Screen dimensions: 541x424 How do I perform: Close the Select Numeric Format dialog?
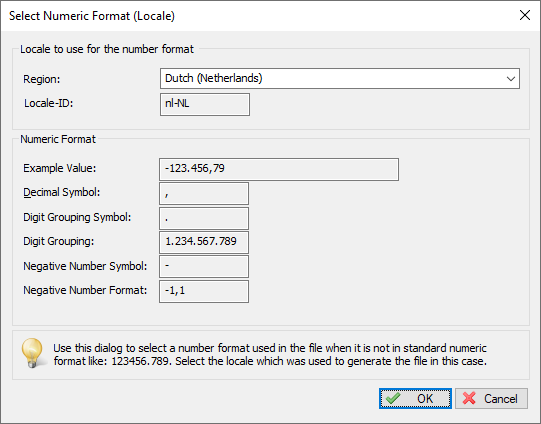(x=525, y=15)
